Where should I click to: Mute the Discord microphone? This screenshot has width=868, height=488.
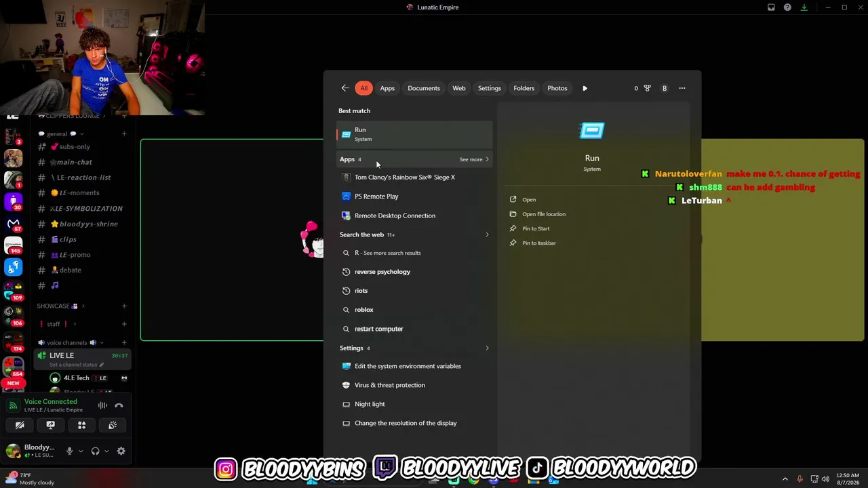(x=69, y=451)
